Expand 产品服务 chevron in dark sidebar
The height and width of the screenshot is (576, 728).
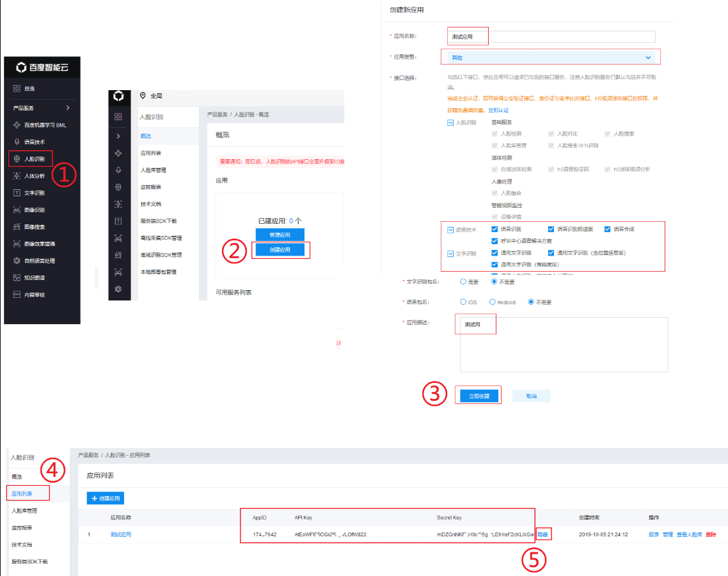coord(68,107)
